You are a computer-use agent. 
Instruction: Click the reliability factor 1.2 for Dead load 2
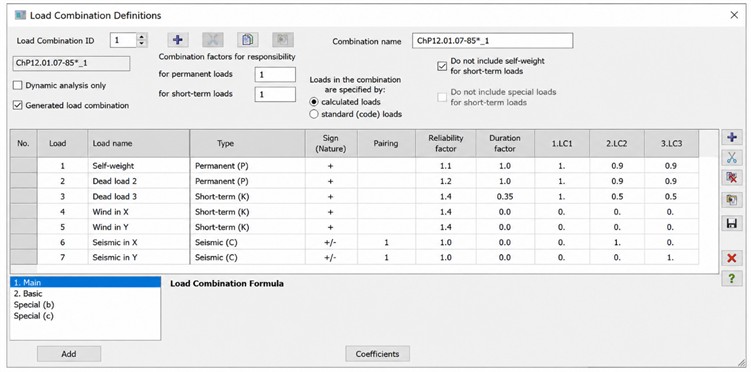[x=446, y=181]
